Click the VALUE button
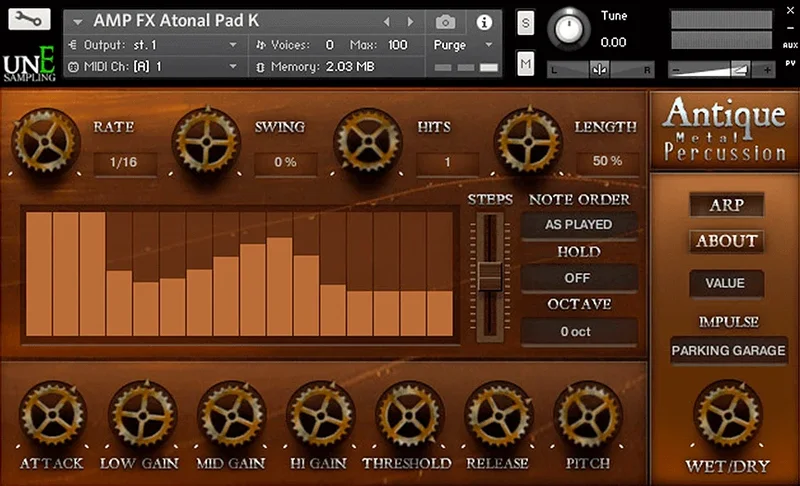The width and height of the screenshot is (800, 486). click(726, 283)
